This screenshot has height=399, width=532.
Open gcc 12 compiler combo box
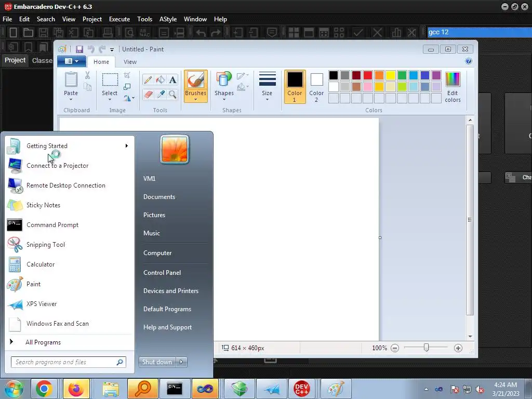coord(480,32)
